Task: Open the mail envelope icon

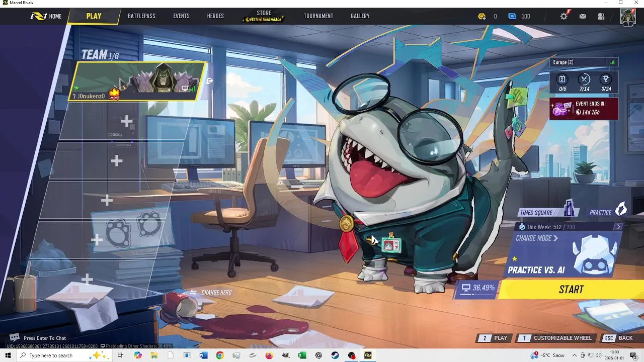Action: 583,16
